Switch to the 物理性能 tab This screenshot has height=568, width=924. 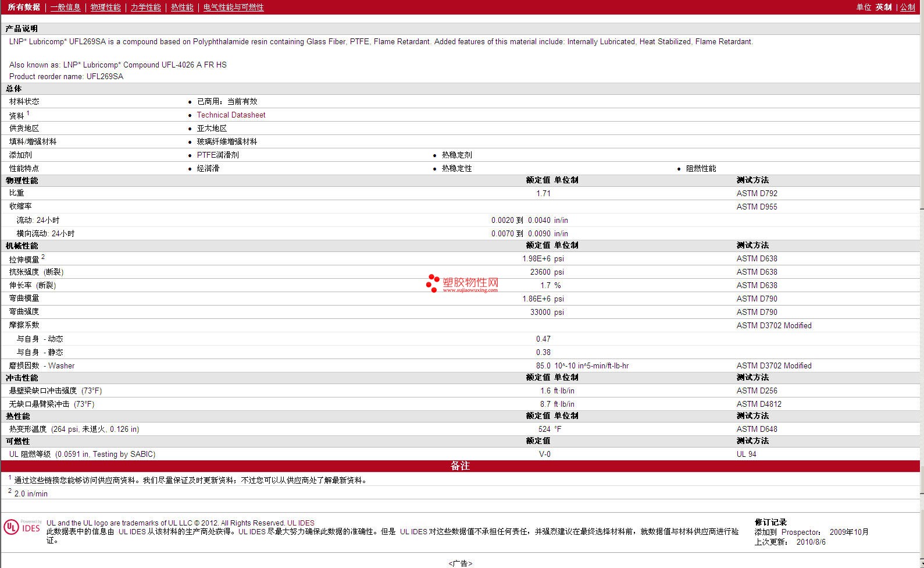pyautogui.click(x=105, y=7)
